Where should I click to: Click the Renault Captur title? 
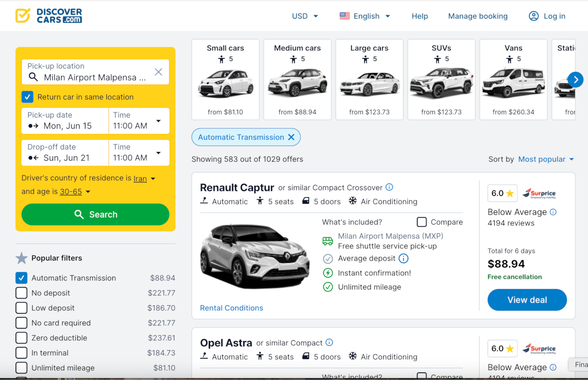[237, 188]
